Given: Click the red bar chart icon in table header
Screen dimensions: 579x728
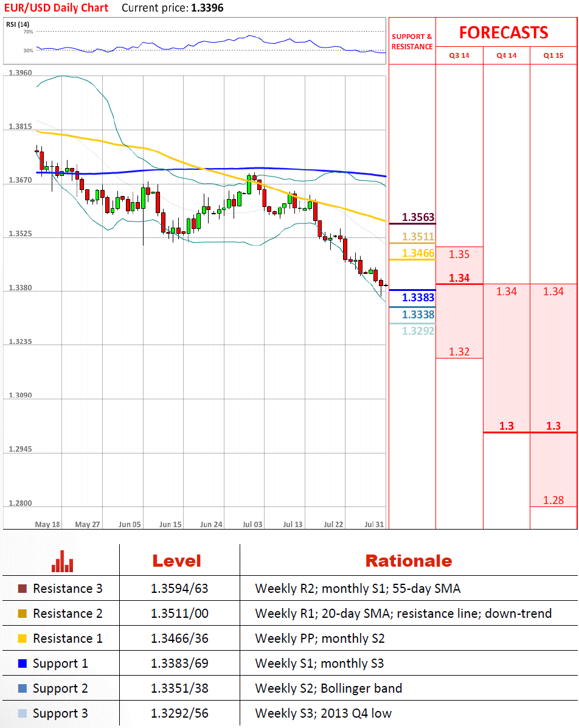Looking at the screenshot, I should [62, 561].
